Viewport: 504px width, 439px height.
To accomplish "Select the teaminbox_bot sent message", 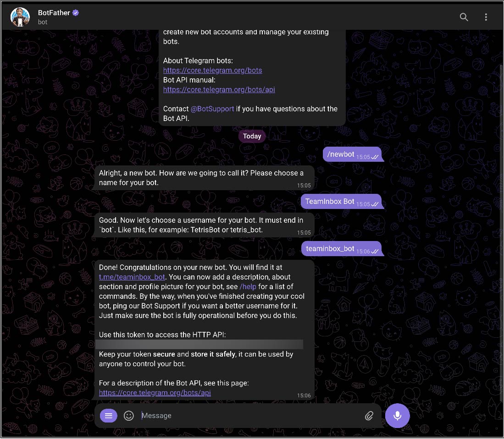I will 341,249.
